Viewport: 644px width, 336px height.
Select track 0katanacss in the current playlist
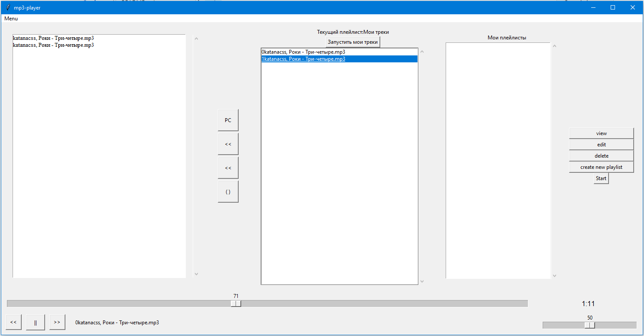(x=303, y=52)
